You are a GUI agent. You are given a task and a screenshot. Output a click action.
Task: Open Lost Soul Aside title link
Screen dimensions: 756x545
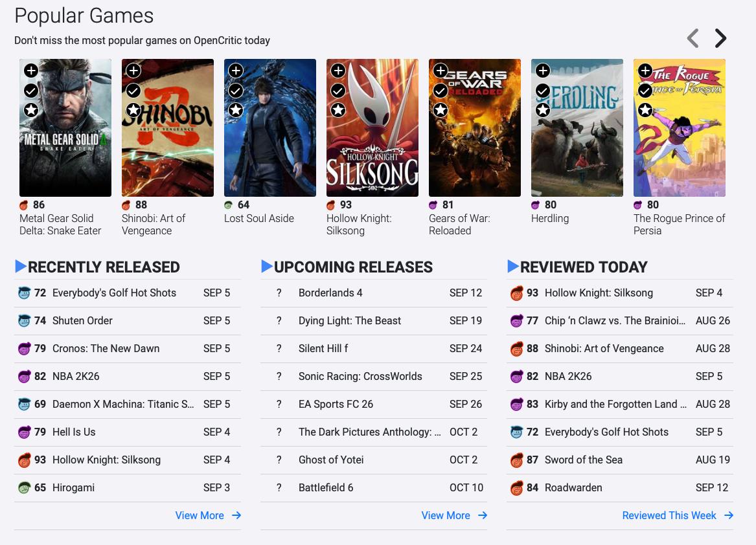tap(259, 218)
